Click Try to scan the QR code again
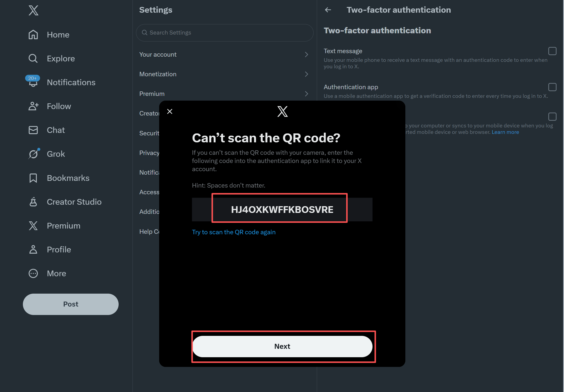 [x=234, y=232]
